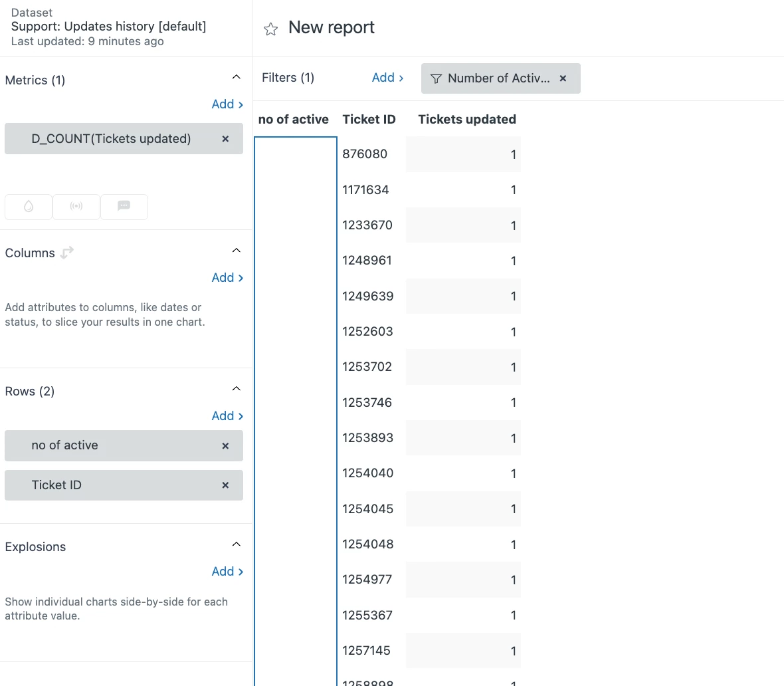
Task: Select the 'no of active' column header
Action: click(x=294, y=120)
